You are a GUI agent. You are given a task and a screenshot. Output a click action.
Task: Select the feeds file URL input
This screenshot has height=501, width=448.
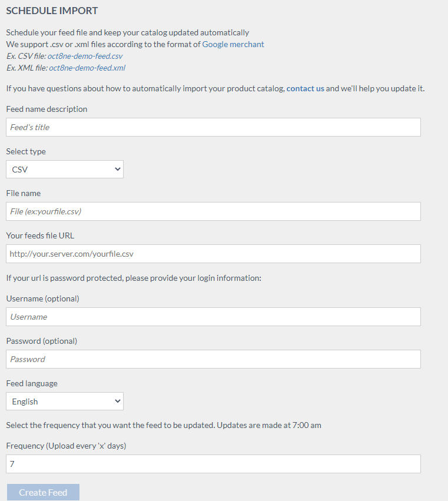point(213,254)
